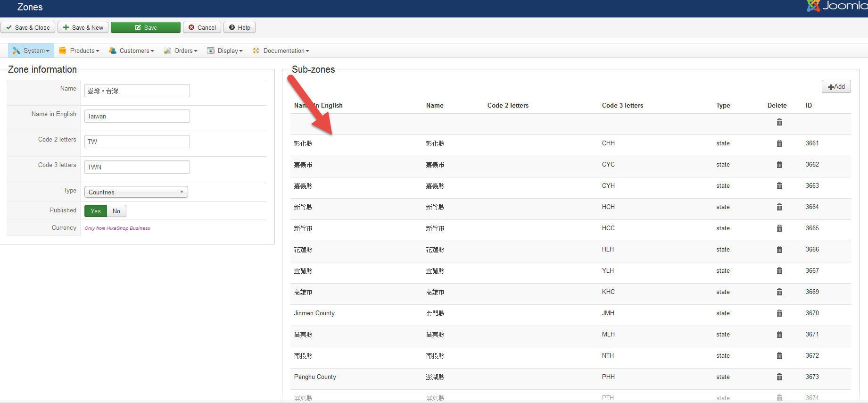The width and height of the screenshot is (868, 403).
Task: Open the Type dropdown showing Countries
Action: click(x=136, y=192)
